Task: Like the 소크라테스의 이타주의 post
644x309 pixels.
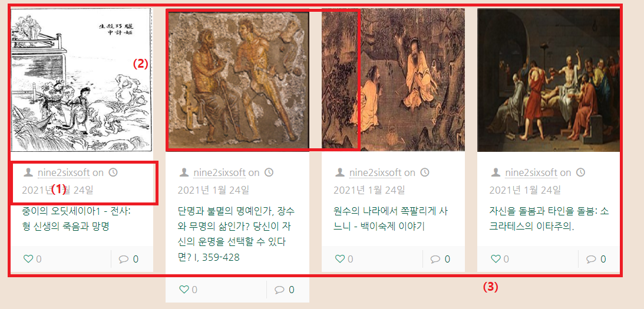Action: 496,259
